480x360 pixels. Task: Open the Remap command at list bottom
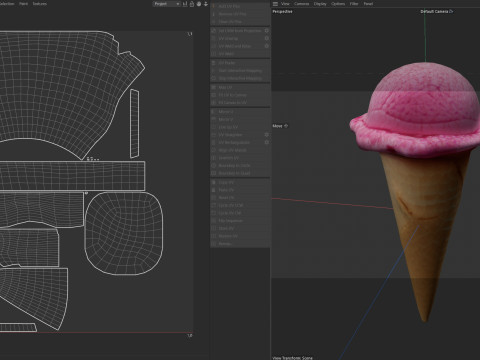coord(240,244)
